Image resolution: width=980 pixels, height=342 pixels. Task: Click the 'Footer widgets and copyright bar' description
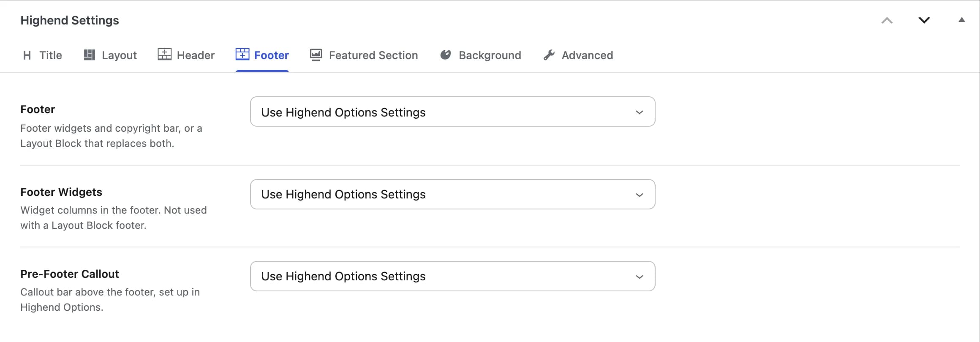coord(111,136)
